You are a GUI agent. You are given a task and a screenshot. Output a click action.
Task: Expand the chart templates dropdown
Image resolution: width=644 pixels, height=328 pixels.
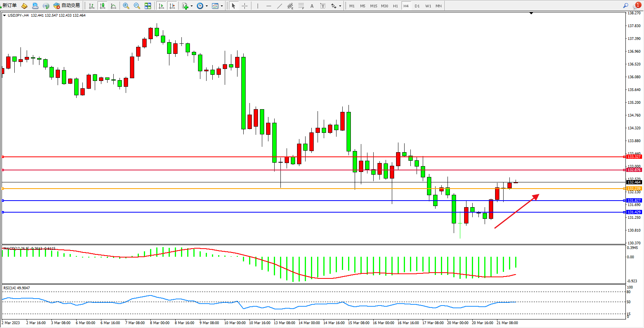[222, 6]
